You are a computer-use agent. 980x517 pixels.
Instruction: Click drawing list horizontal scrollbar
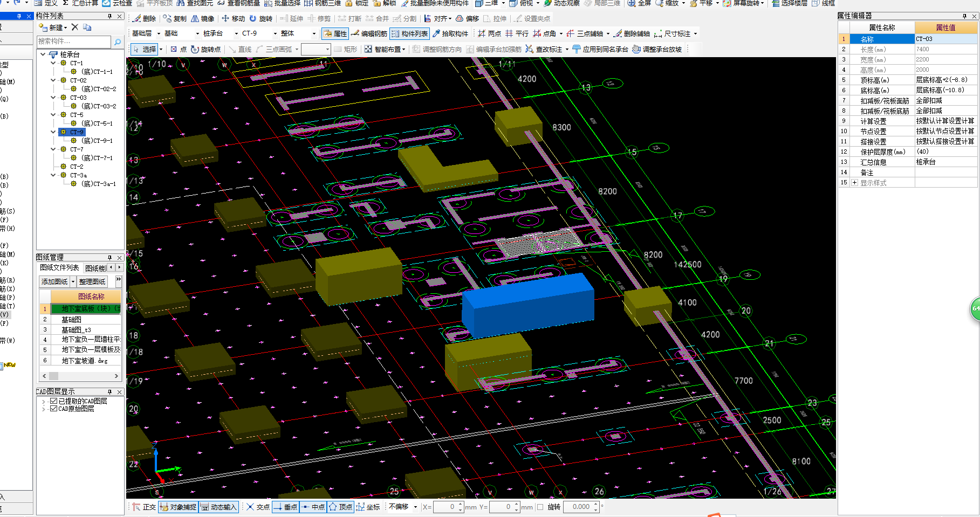click(x=80, y=376)
